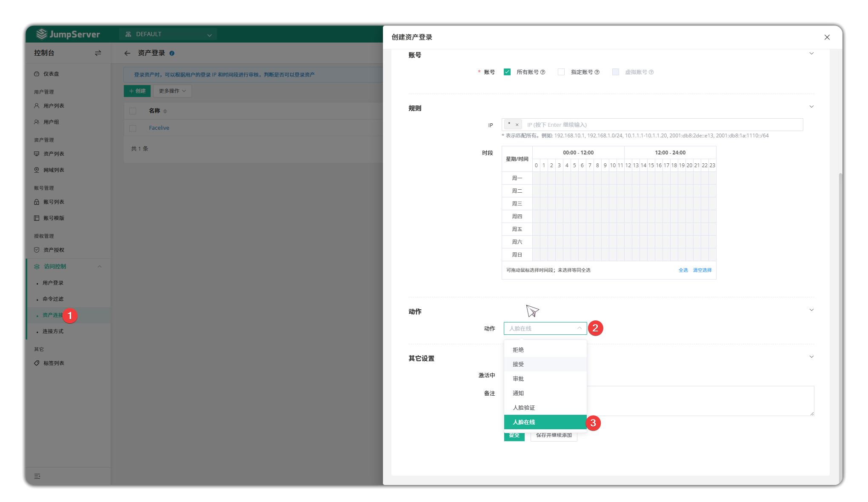Open the 动作 action combo box
868x502 pixels.
(545, 328)
